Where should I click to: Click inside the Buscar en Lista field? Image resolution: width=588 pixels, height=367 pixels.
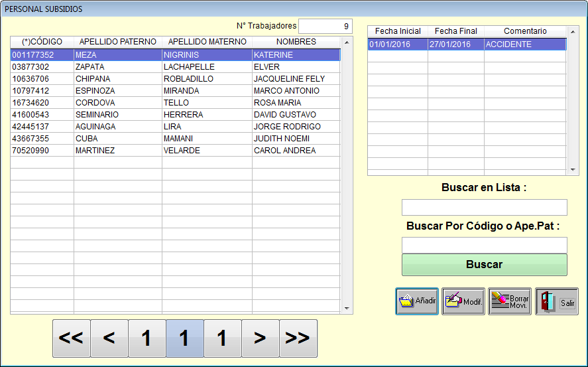click(x=484, y=207)
